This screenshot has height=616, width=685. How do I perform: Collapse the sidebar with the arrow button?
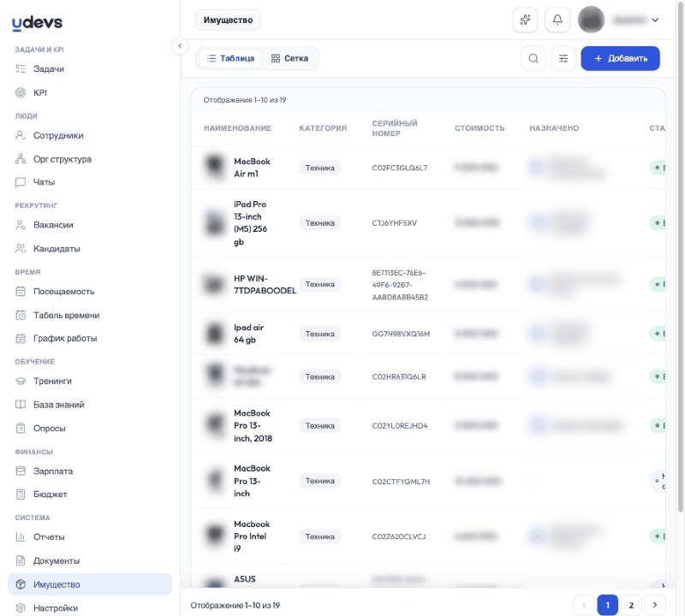coord(180,46)
